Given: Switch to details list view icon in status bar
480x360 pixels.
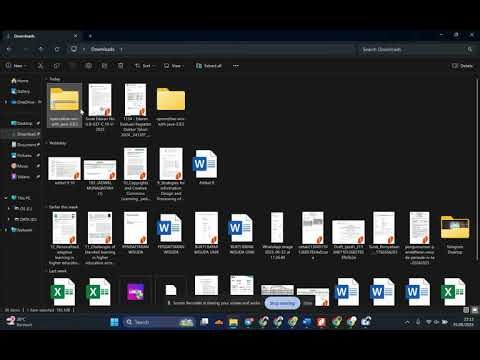Looking at the screenshot, I should pyautogui.click(x=466, y=310).
